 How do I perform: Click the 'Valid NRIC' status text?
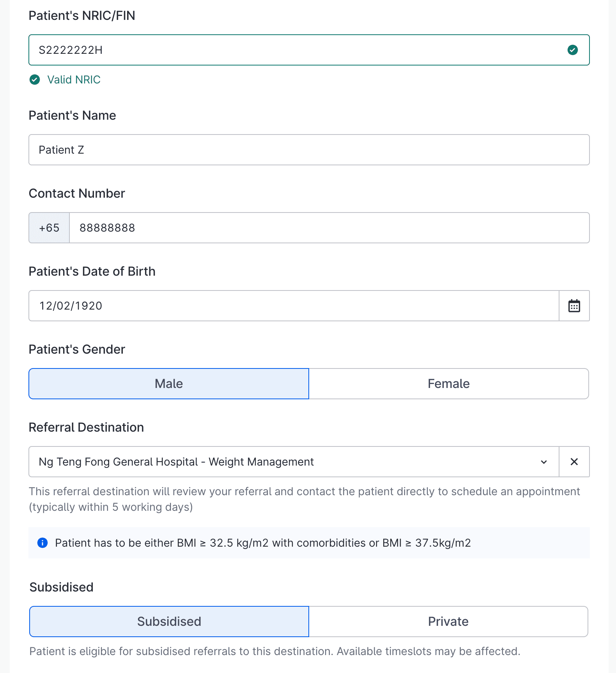tap(74, 80)
